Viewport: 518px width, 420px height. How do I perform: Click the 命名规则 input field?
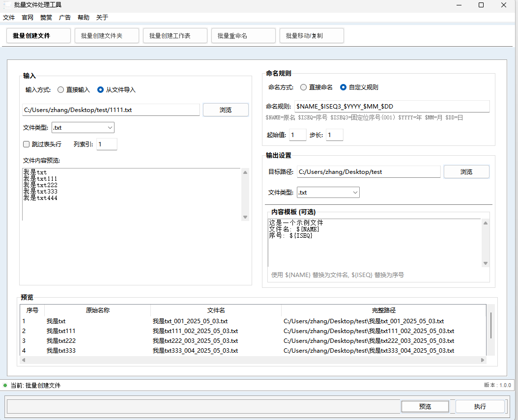tap(392, 107)
